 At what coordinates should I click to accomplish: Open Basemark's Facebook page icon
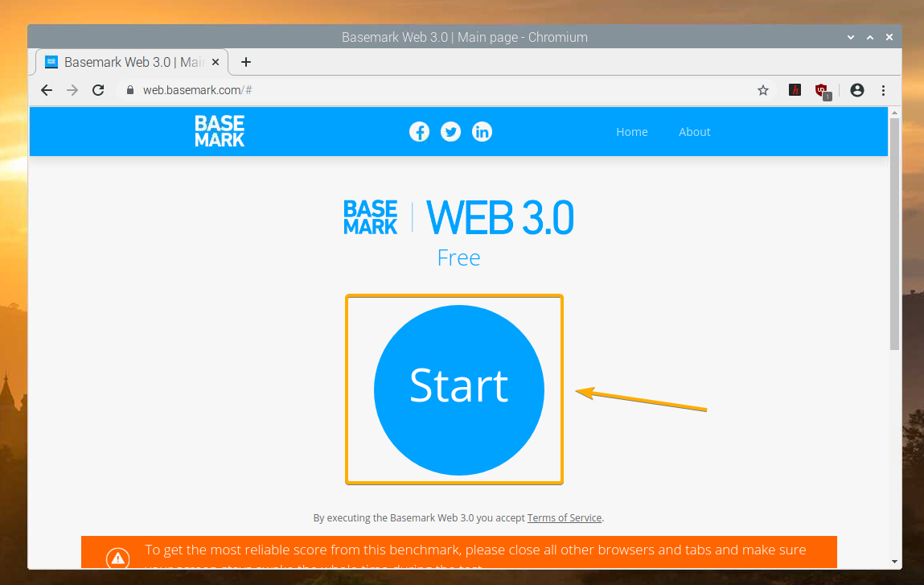pyautogui.click(x=420, y=131)
